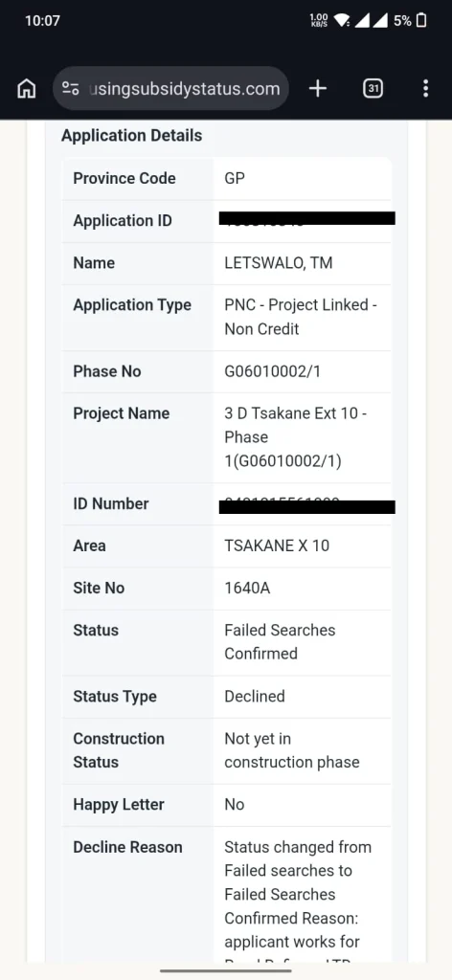Select the Site No value 1640A
The image size is (452, 980).
248,589
